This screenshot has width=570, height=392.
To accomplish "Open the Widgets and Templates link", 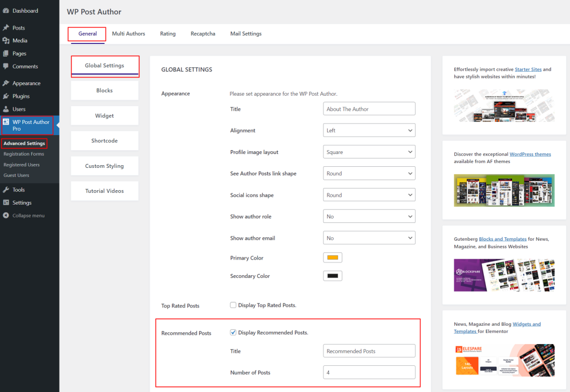I will 527,324.
